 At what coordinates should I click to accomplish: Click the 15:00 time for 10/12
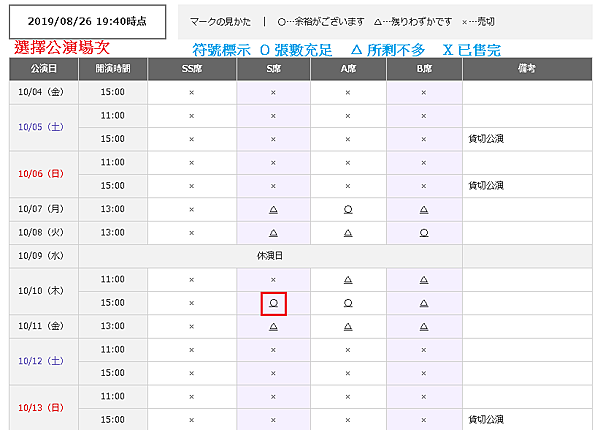[x=112, y=373]
